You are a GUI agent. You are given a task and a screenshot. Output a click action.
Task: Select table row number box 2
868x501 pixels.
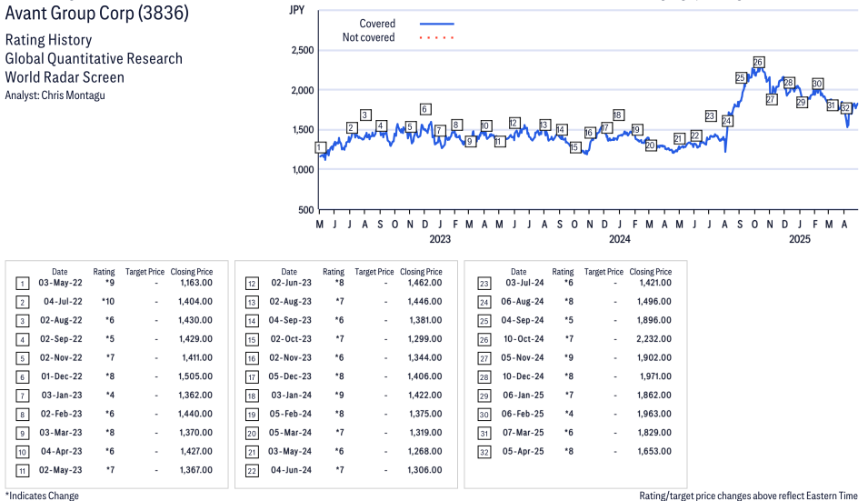pyautogui.click(x=22, y=302)
